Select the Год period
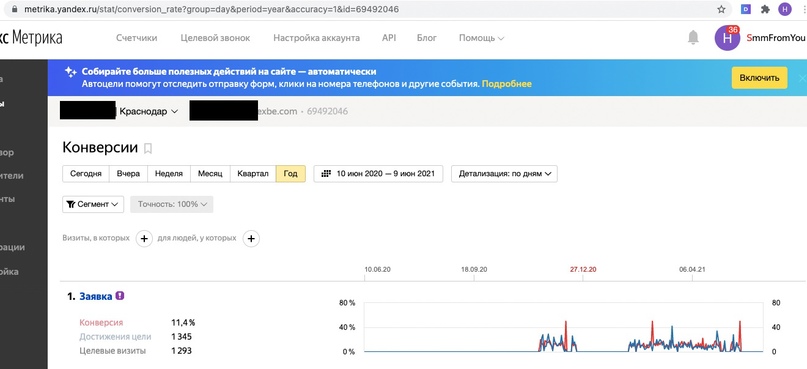 pos(290,173)
